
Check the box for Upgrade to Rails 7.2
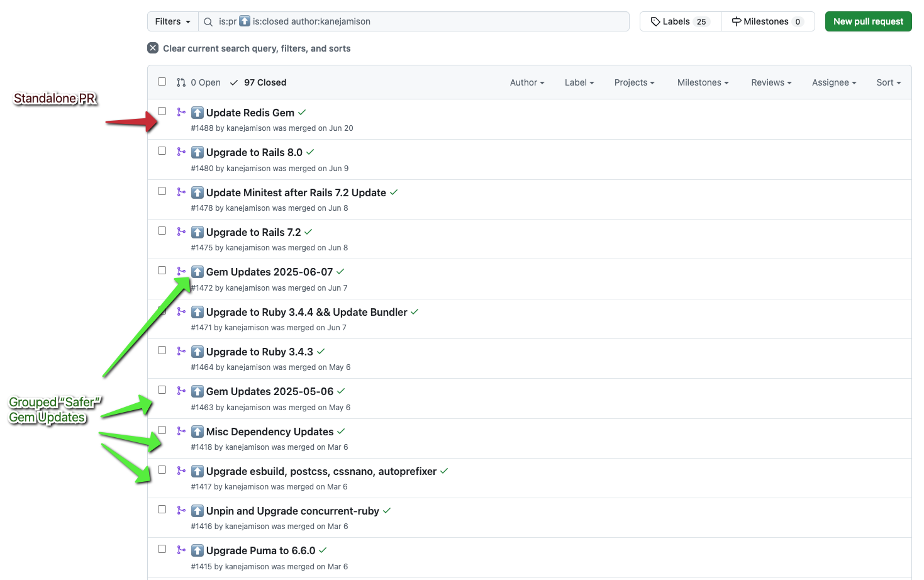(162, 231)
